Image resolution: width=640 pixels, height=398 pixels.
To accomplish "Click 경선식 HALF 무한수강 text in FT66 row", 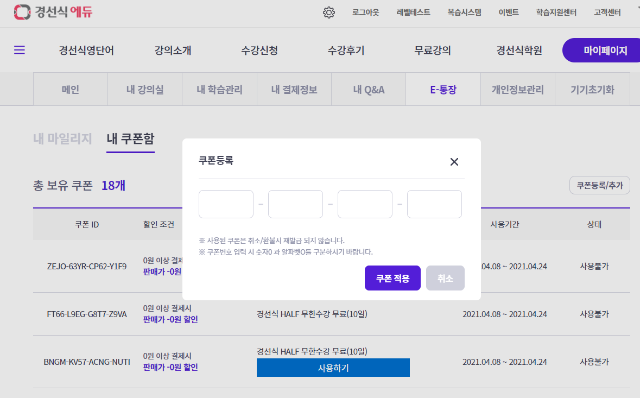I will click(x=312, y=314).
